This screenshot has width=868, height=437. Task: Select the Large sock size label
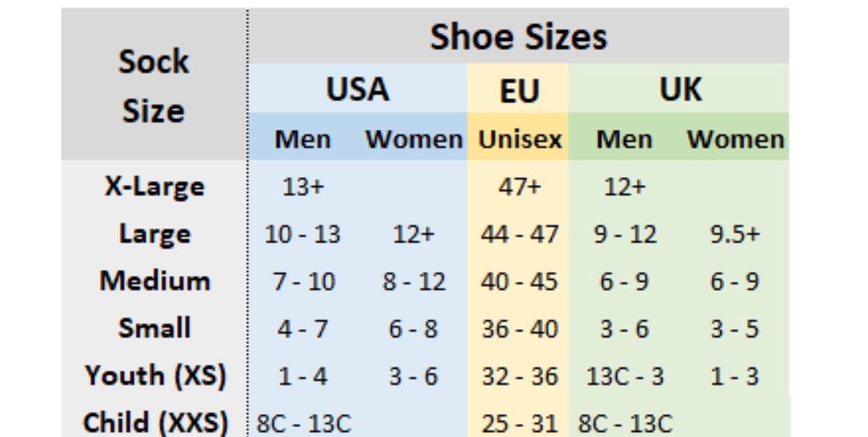155,234
